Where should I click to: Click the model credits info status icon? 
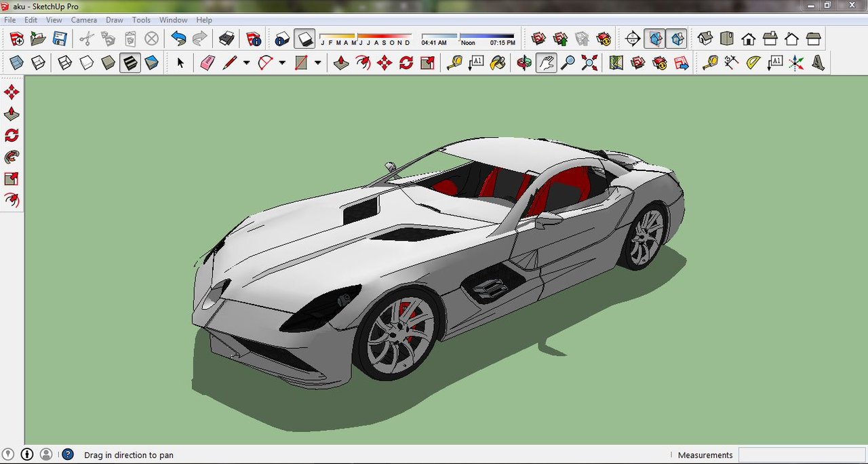click(27, 455)
